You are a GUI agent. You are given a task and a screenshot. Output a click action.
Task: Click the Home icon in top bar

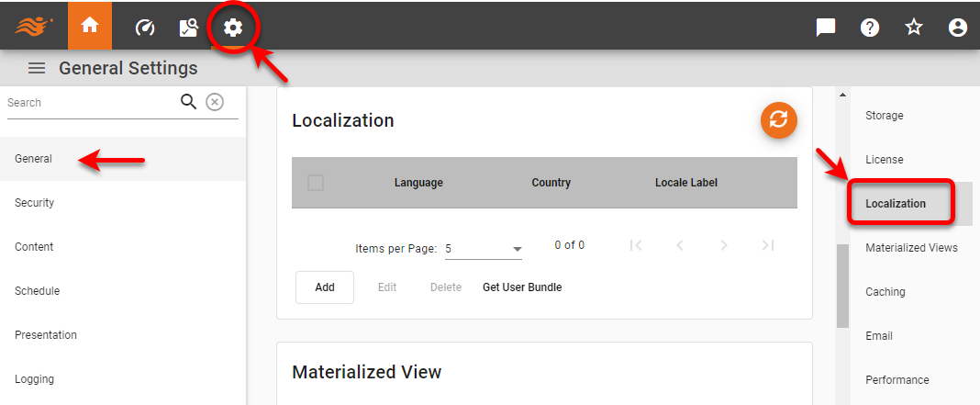[x=90, y=26]
